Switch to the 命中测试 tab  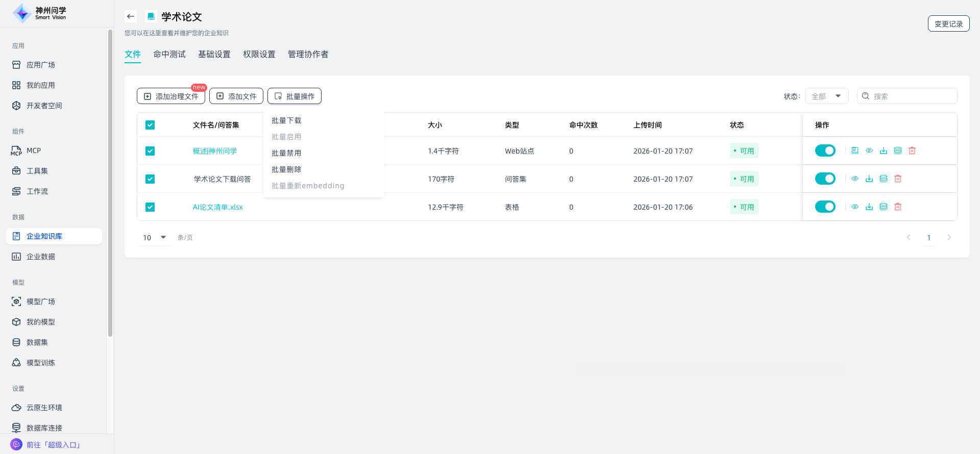coord(169,54)
